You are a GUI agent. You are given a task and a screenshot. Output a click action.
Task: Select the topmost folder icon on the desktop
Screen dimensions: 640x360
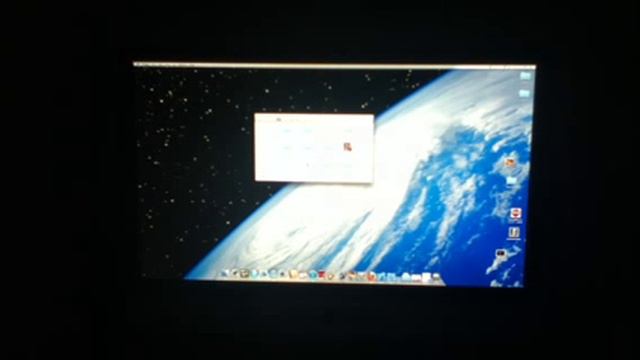pyautogui.click(x=525, y=76)
